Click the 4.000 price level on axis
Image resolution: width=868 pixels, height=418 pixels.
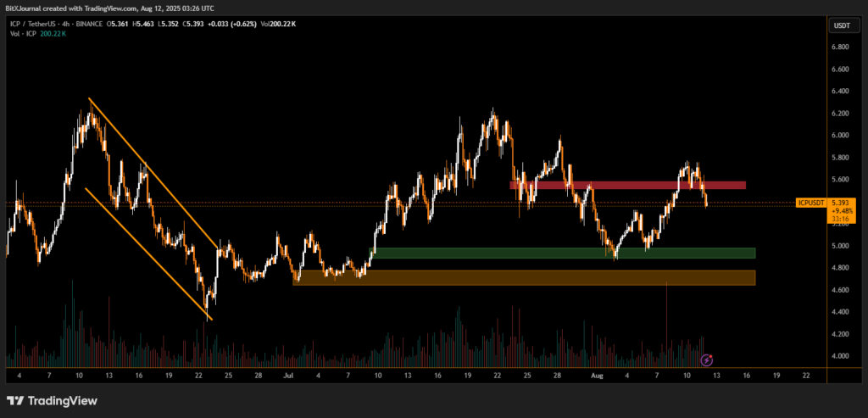840,356
